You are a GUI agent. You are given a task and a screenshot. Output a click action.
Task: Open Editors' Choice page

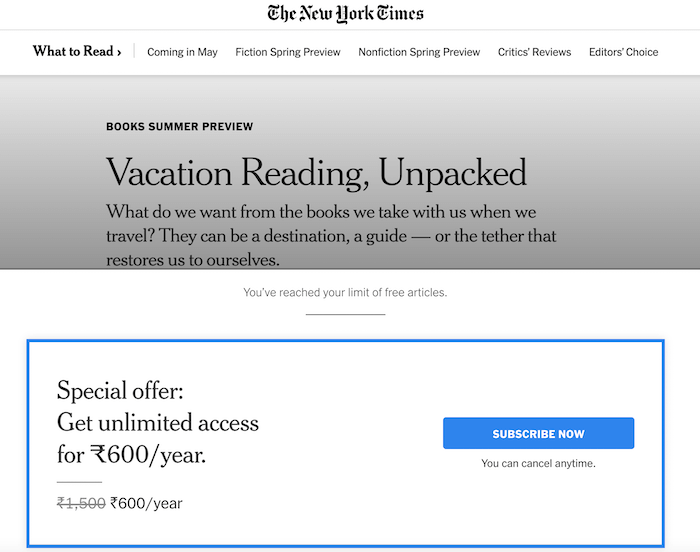tap(623, 52)
